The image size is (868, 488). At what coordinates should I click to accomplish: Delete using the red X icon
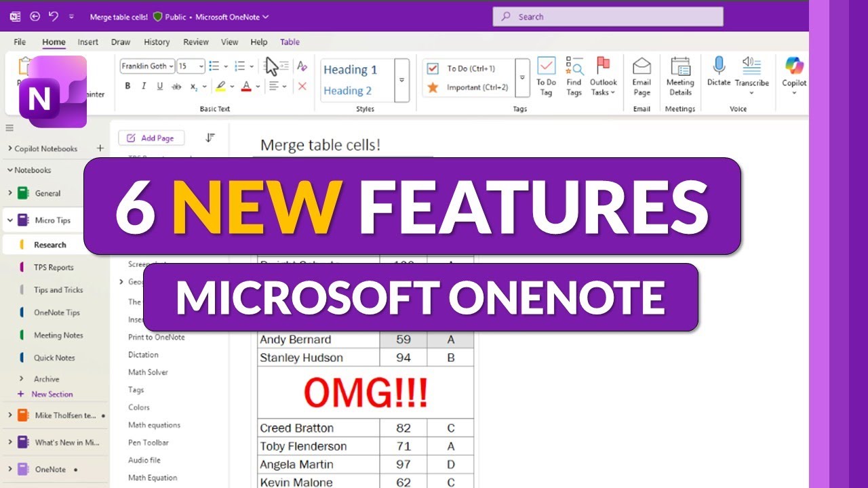302,86
